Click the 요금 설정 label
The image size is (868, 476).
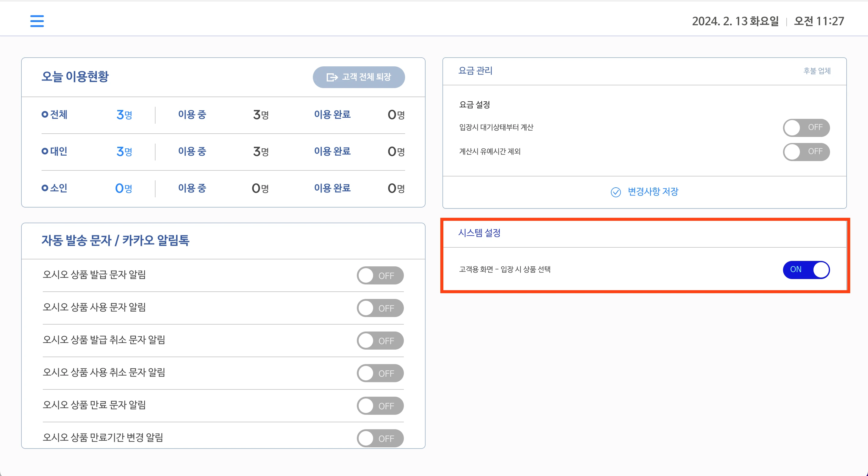474,105
